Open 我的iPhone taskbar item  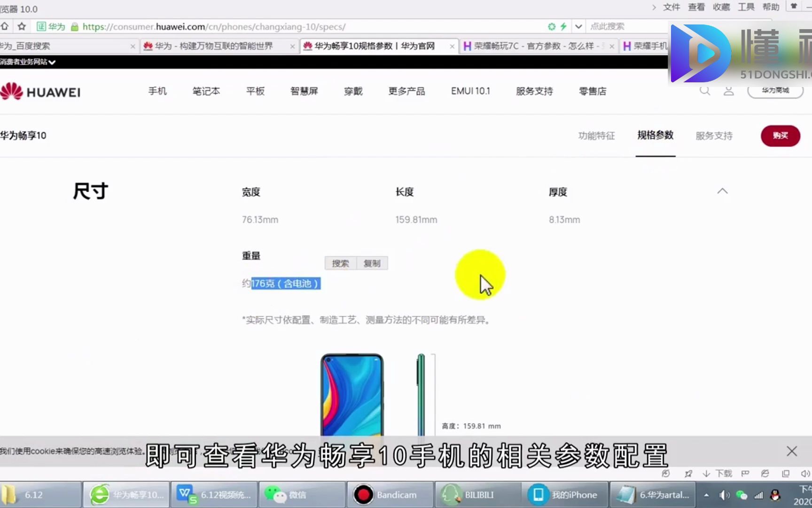coord(565,495)
